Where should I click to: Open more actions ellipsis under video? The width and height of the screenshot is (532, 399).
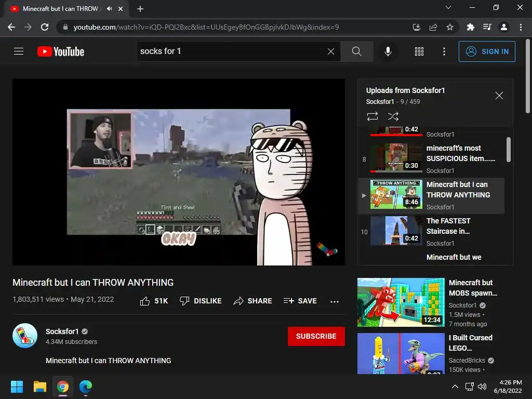(x=334, y=301)
